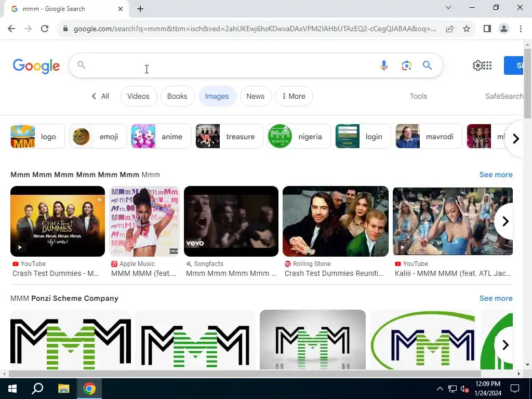Image resolution: width=532 pixels, height=399 pixels.
Task: Open the Apple Music MMM MMM thumbnail
Action: tap(145, 221)
